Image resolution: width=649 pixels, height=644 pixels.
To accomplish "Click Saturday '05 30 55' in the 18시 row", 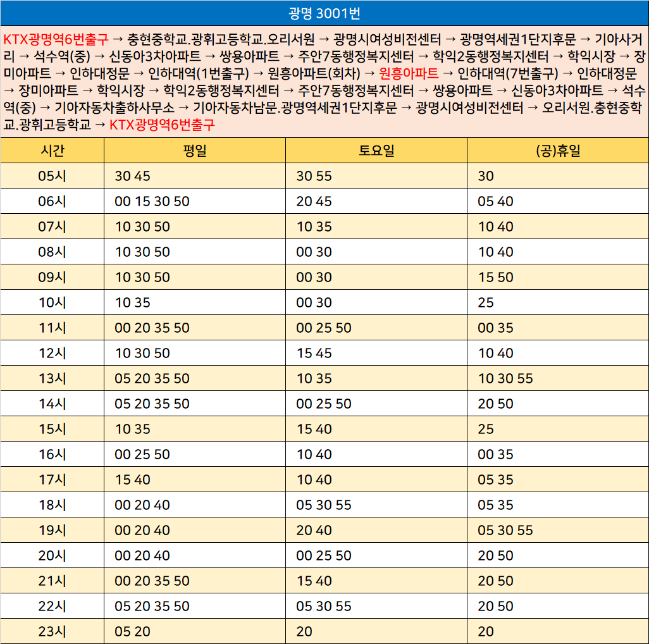I will pos(324,505).
